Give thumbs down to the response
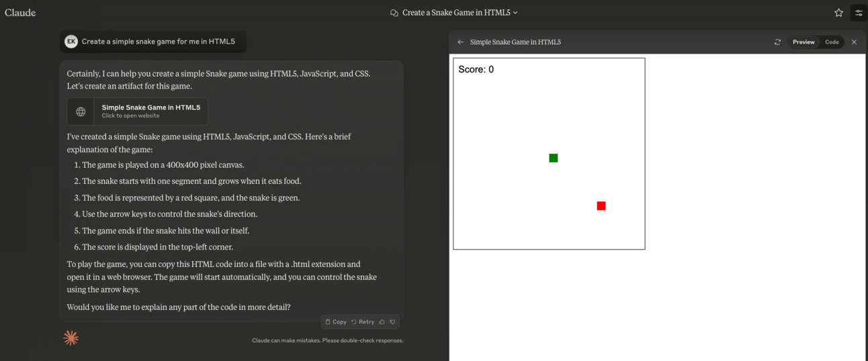Image resolution: width=868 pixels, height=361 pixels. coord(393,322)
